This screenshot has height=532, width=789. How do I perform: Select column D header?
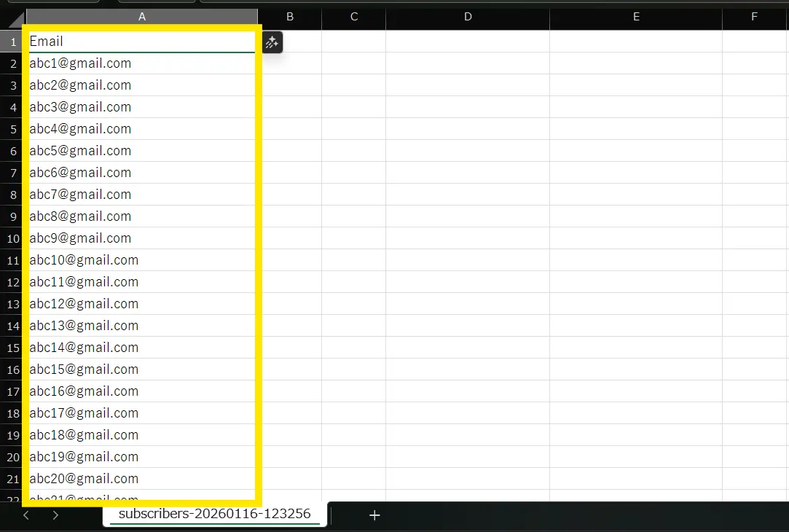(467, 17)
